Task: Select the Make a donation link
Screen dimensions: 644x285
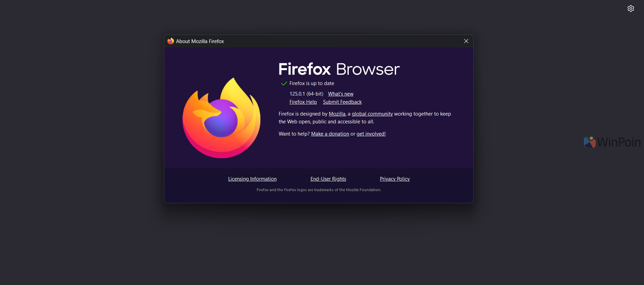Action: click(x=330, y=134)
